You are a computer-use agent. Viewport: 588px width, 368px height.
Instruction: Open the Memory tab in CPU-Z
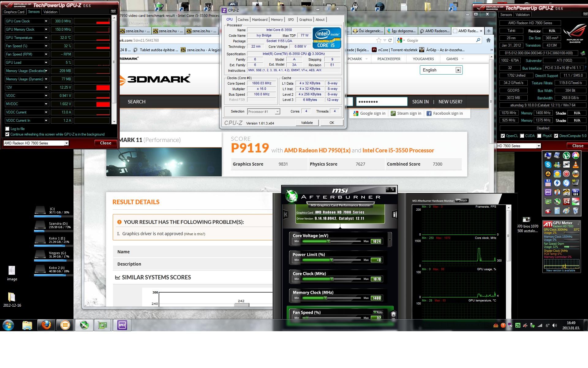click(x=277, y=20)
